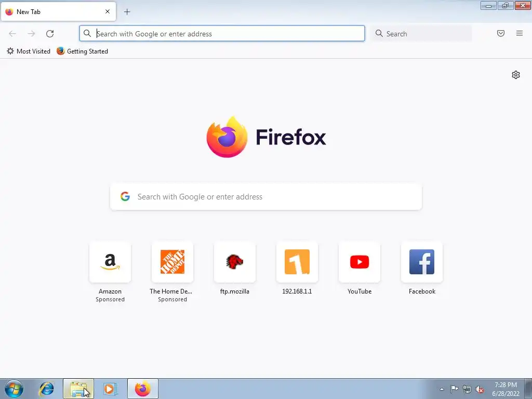Click the Amazon label text
Screen dimensions: 532x399
point(110,291)
